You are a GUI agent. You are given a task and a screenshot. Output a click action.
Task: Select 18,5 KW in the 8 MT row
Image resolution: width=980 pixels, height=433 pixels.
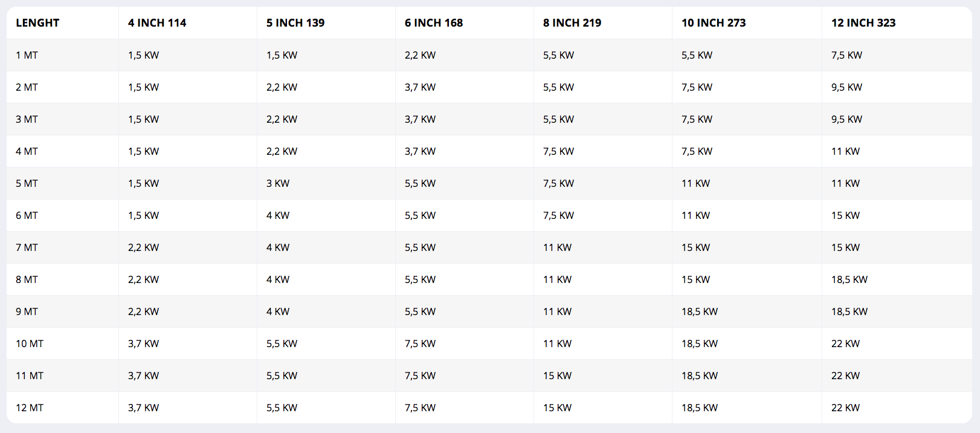click(x=849, y=279)
